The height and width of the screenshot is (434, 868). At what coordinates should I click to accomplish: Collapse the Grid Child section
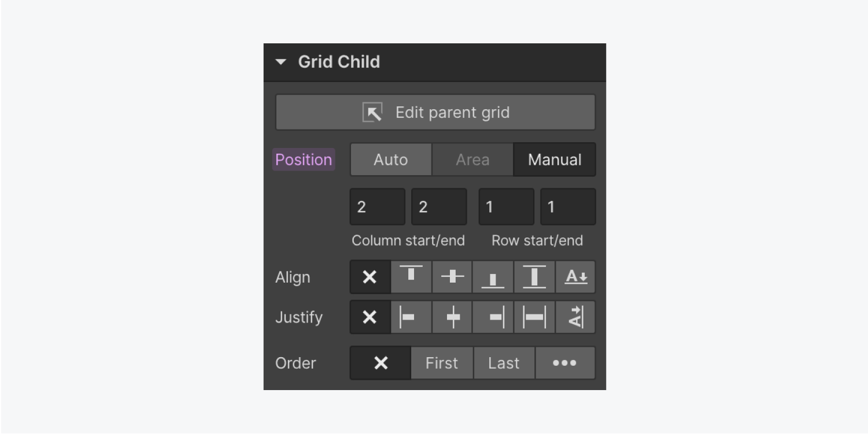(x=281, y=62)
